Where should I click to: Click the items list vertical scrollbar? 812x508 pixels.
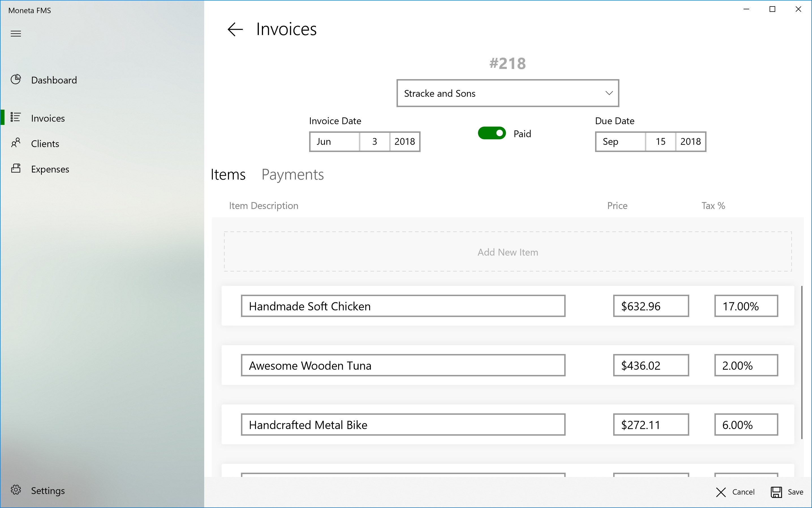pyautogui.click(x=802, y=362)
